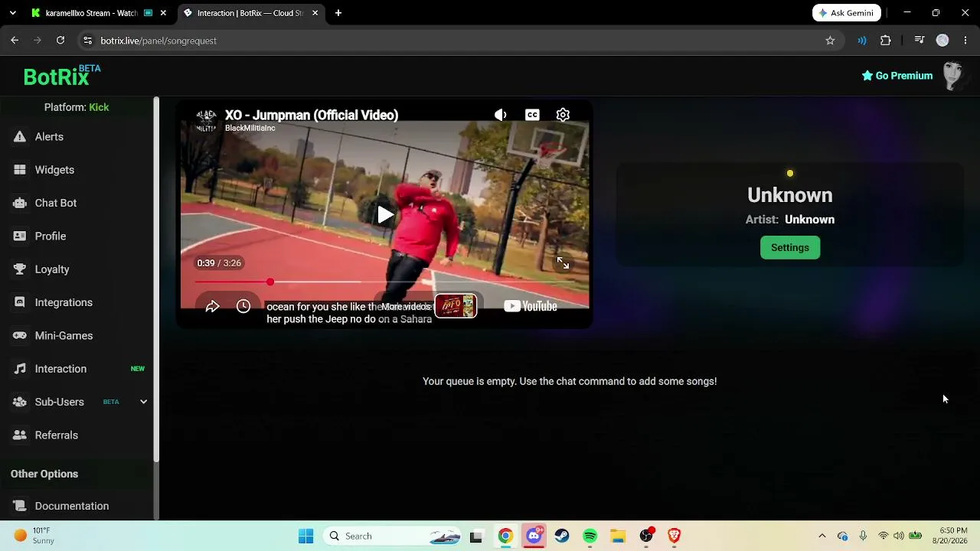Open the video on YouTube logo
This screenshot has height=551, width=980.
click(x=530, y=307)
